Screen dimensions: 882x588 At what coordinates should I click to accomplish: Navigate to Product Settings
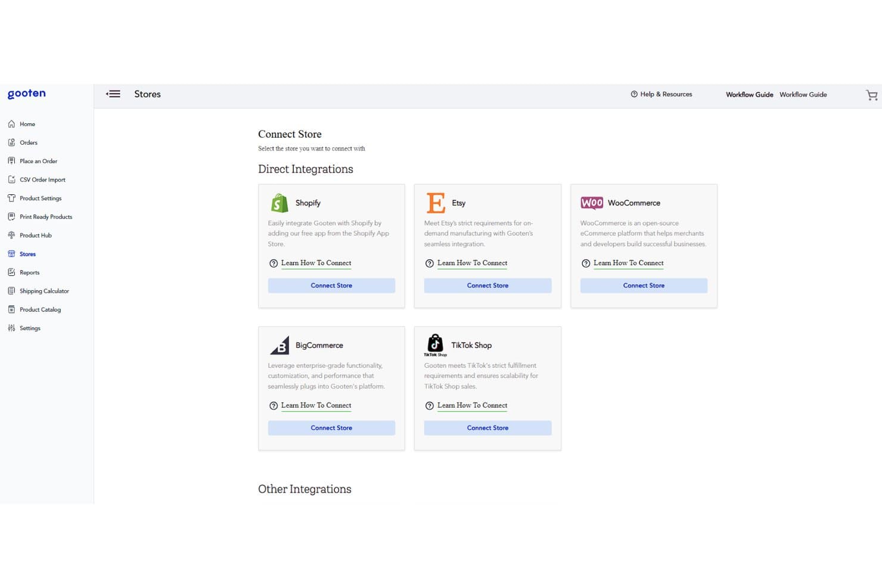click(x=41, y=198)
